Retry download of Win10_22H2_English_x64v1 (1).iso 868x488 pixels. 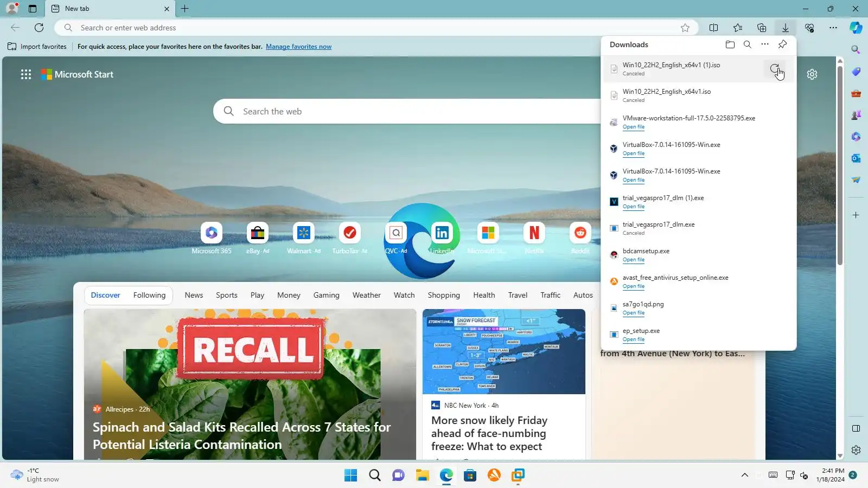pyautogui.click(x=775, y=69)
